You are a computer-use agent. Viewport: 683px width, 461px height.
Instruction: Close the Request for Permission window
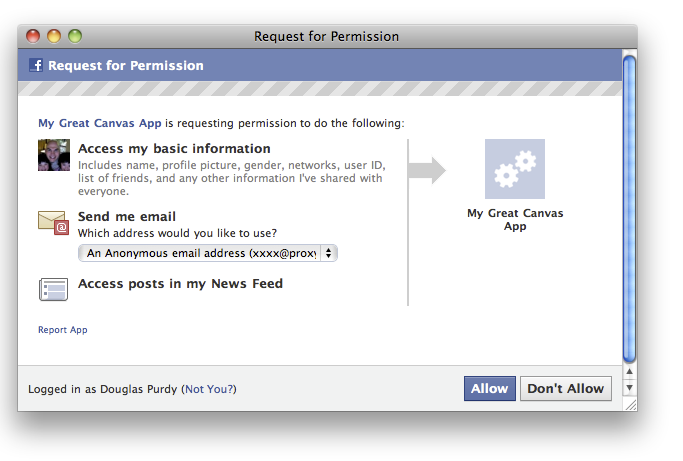click(33, 37)
